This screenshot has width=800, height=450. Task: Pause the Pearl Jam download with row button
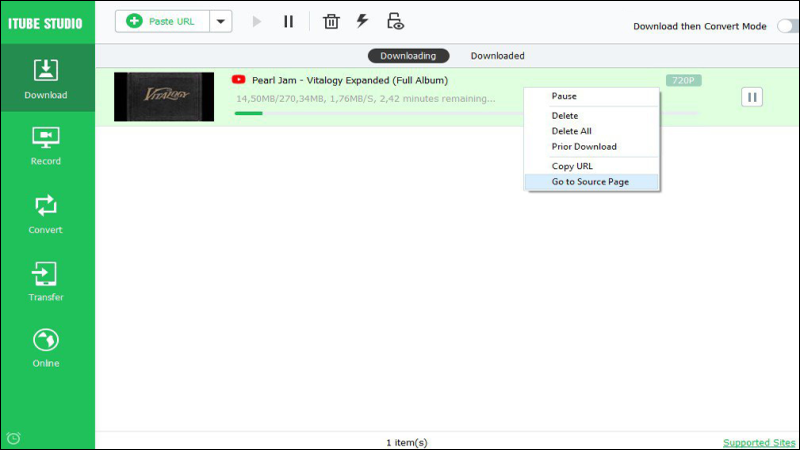coord(752,97)
